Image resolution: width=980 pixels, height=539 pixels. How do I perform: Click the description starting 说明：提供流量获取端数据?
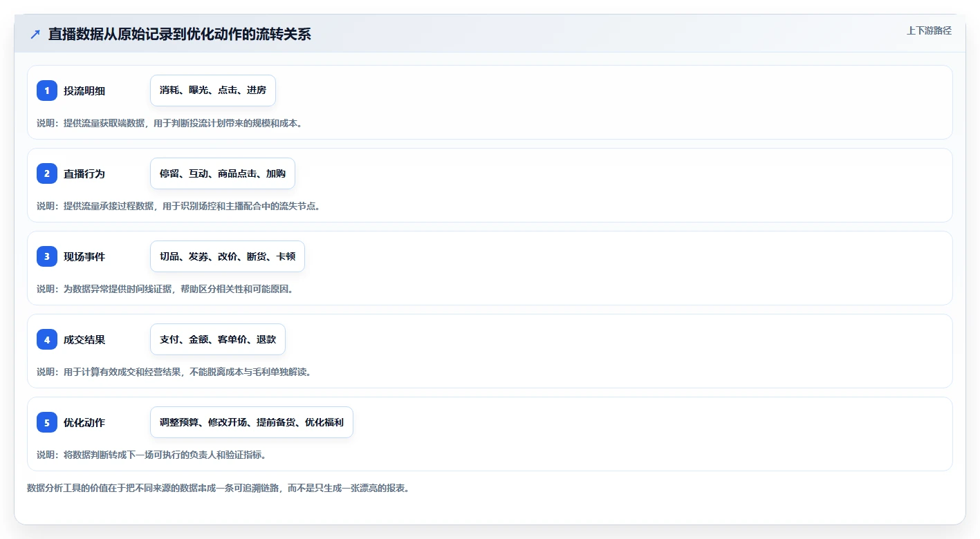[x=169, y=123]
